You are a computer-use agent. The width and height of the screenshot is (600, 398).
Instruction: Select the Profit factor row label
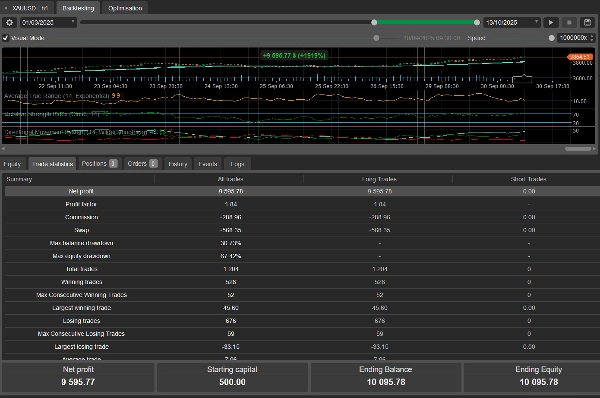81,204
